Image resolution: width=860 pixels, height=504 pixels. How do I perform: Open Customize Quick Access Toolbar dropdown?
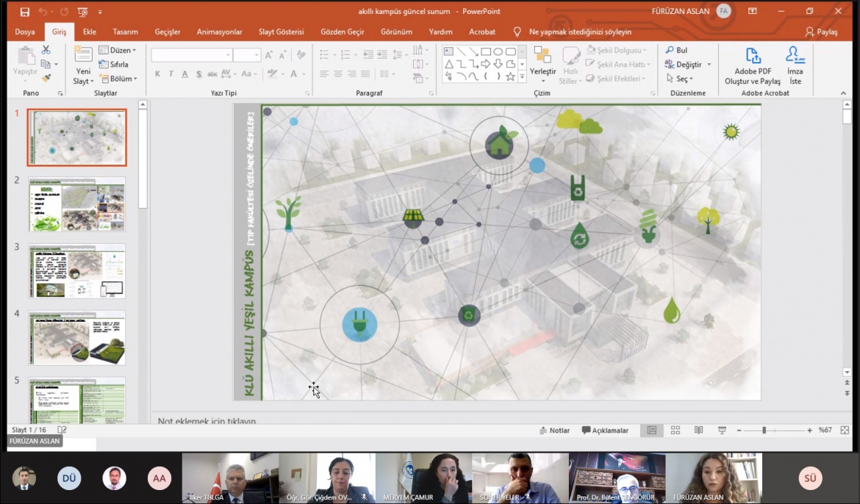[100, 12]
